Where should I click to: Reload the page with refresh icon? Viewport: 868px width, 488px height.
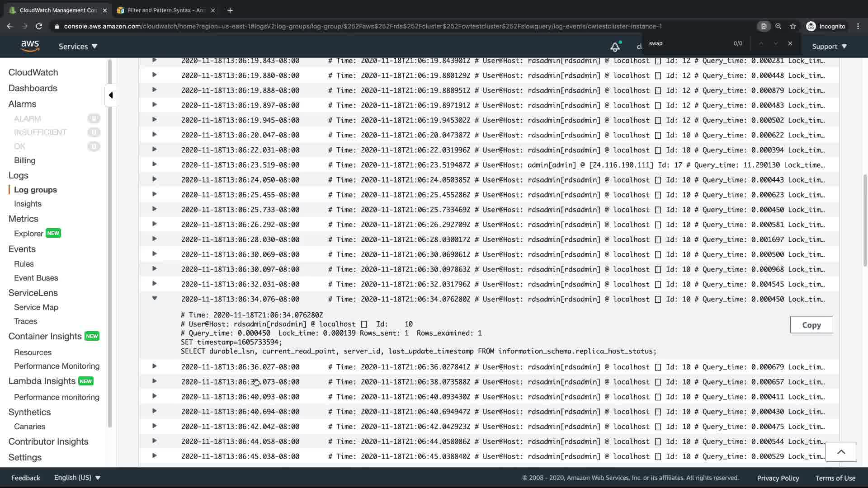39,26
